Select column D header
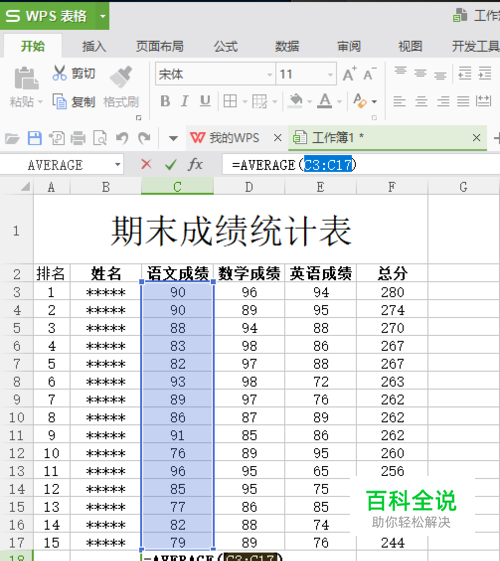Image resolution: width=500 pixels, height=561 pixels. click(x=249, y=187)
